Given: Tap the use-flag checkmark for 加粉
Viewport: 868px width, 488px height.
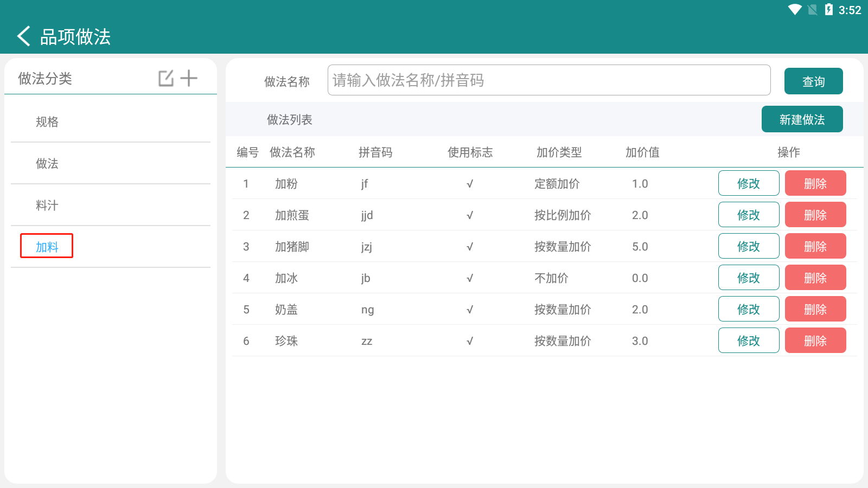Looking at the screenshot, I should coord(470,184).
